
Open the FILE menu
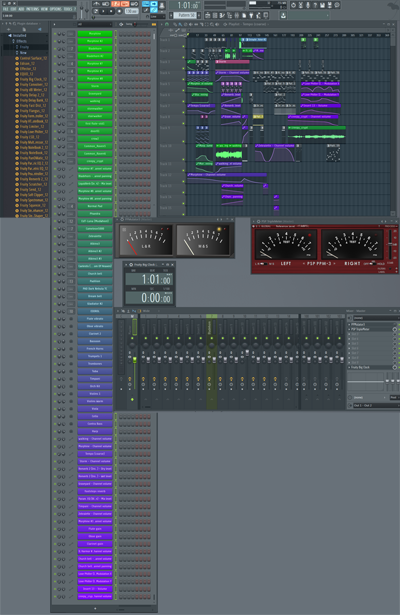[5, 8]
